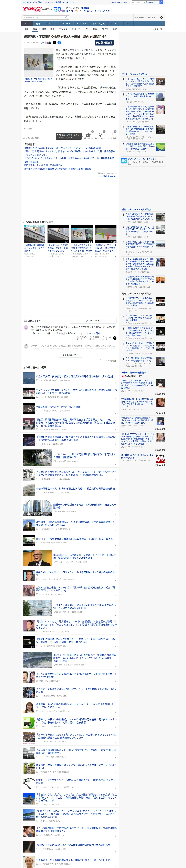Click the first commenter's purple avatar
This screenshot has height=868, width=186.
pyautogui.click(x=26, y=328)
